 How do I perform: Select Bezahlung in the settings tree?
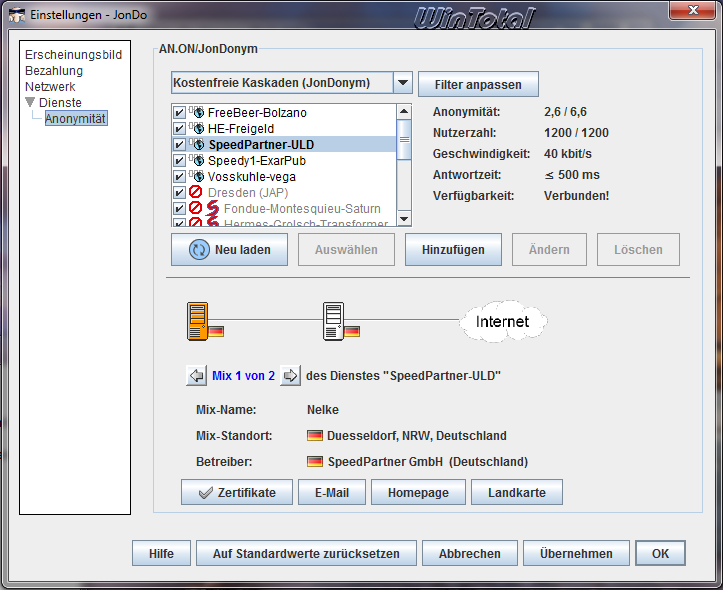tap(54, 71)
